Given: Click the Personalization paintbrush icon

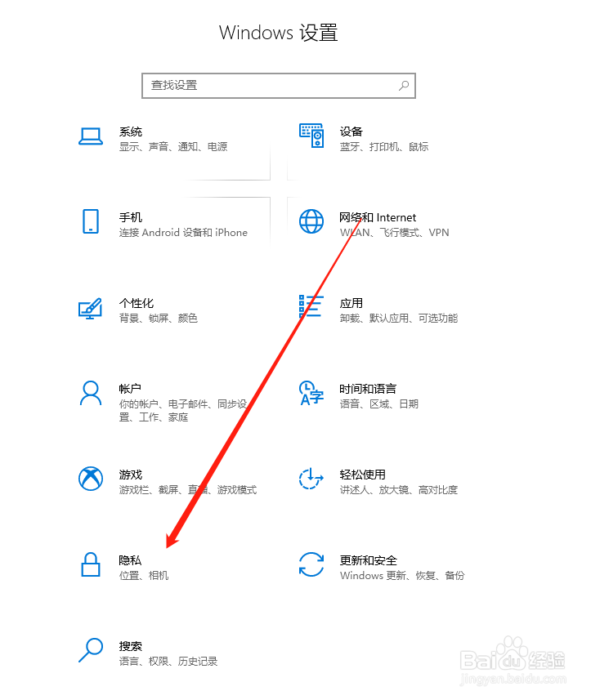Looking at the screenshot, I should click(x=91, y=308).
